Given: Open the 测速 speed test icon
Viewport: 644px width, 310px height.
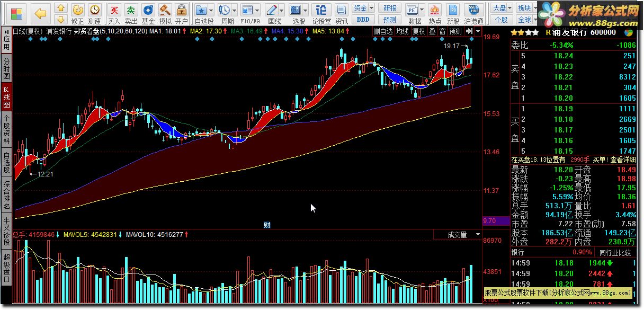Looking at the screenshot, I should click(95, 14).
